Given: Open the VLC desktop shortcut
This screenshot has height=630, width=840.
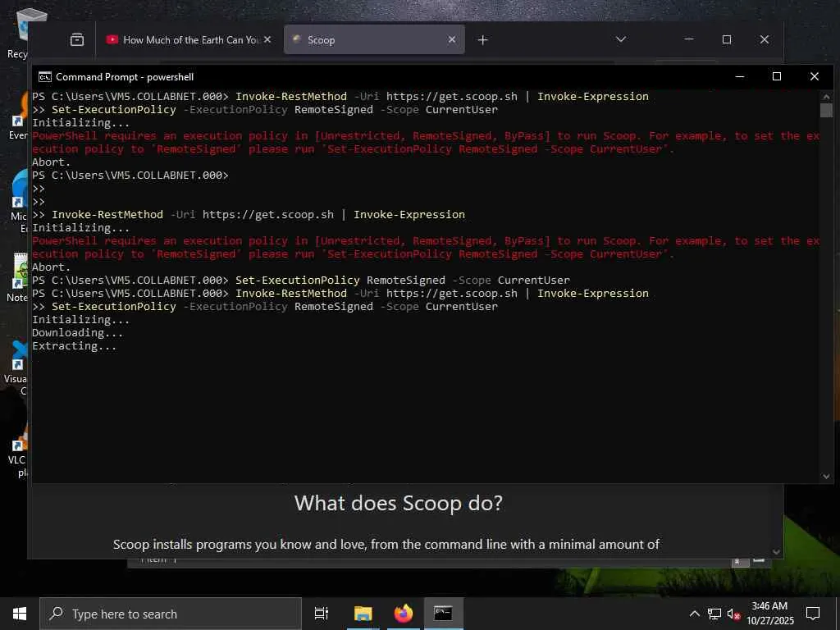Looking at the screenshot, I should [18, 450].
